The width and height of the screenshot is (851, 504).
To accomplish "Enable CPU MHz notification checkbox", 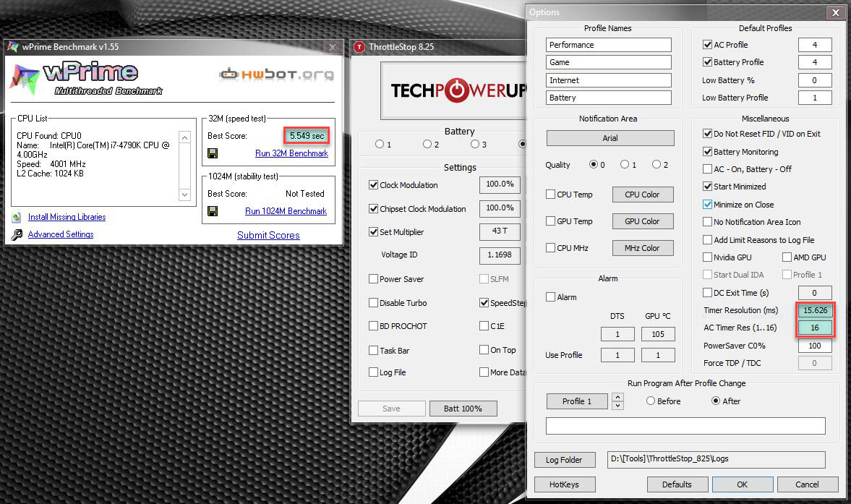I will 550,248.
